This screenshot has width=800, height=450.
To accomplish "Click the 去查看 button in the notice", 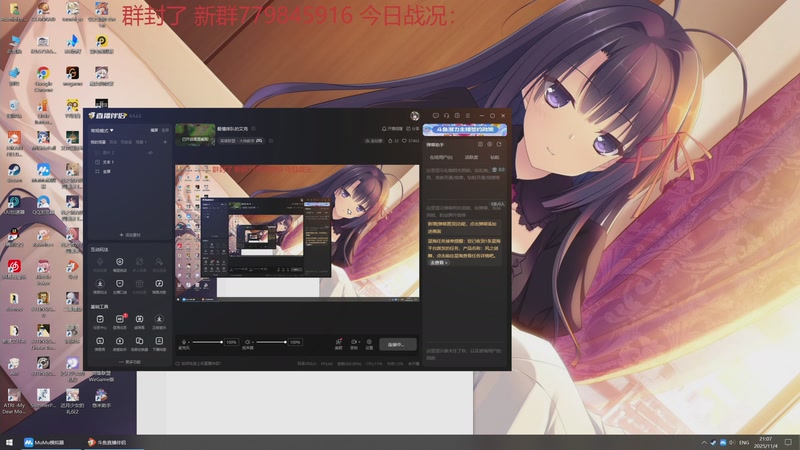I will 439,263.
